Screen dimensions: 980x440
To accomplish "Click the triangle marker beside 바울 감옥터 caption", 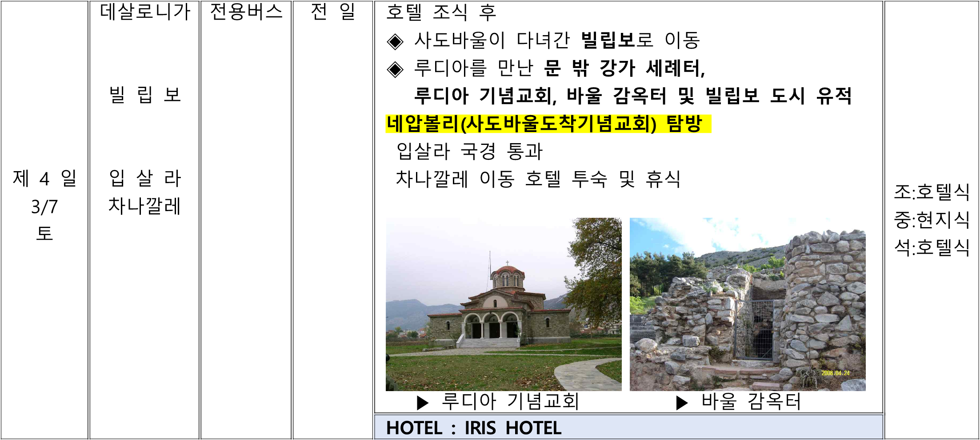I will [681, 403].
